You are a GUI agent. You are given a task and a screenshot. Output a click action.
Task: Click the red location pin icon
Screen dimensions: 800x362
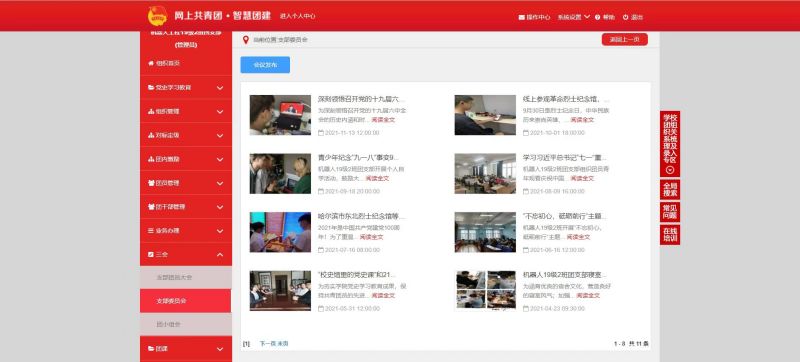pyautogui.click(x=245, y=40)
